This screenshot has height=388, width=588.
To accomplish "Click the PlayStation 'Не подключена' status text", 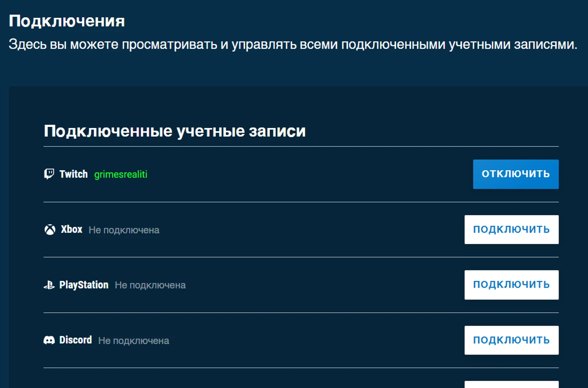I will pyautogui.click(x=150, y=285).
